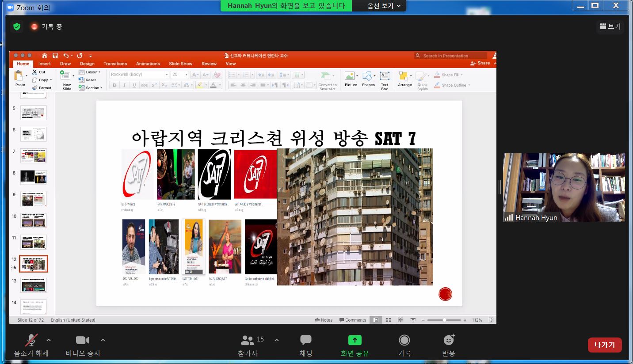The height and width of the screenshot is (364, 633).
Task: Click the Save icon in PowerPoint title bar
Action: coord(55,56)
